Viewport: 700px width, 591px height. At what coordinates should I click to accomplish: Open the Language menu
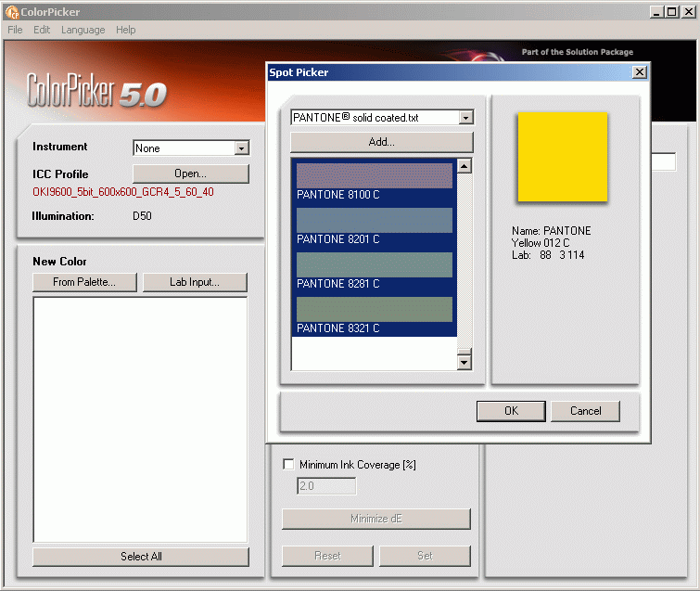click(83, 30)
